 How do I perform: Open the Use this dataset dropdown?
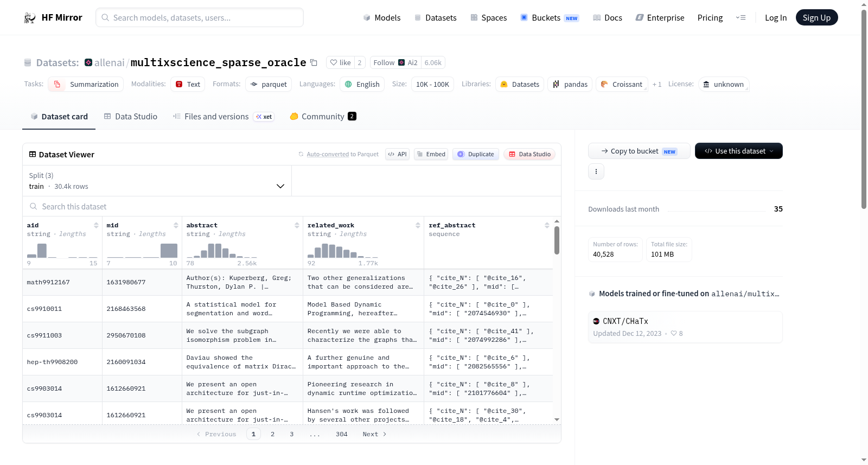738,151
